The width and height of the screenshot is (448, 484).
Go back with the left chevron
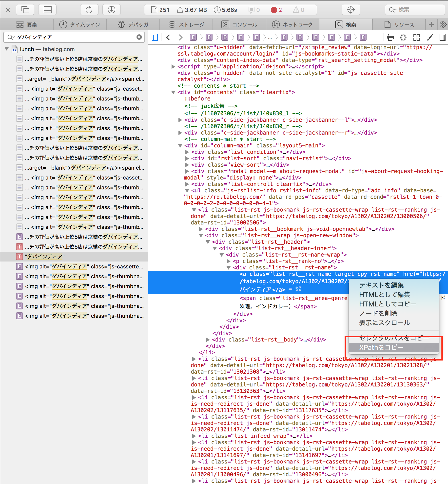[168, 37]
